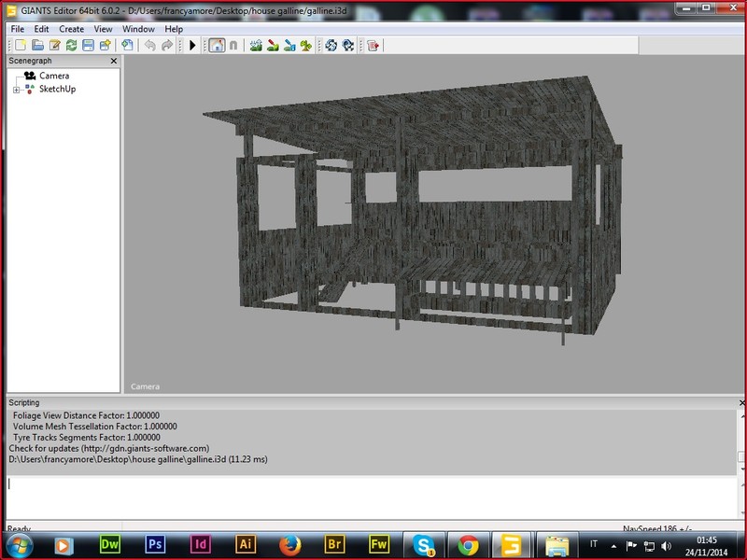The image size is (747, 560).
Task: Select the terrain sculpt mode icon
Action: click(x=256, y=45)
